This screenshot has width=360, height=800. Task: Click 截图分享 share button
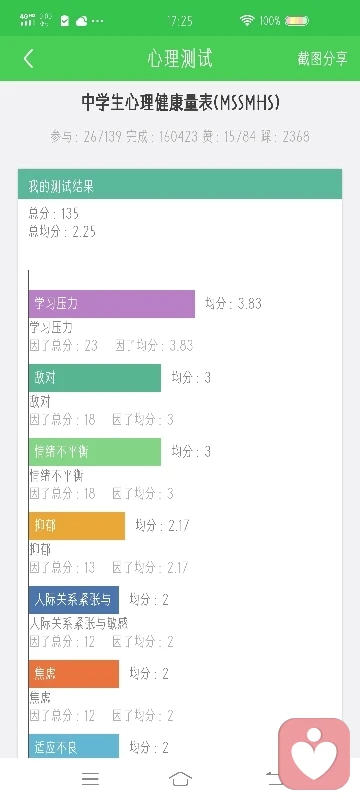[x=322, y=59]
